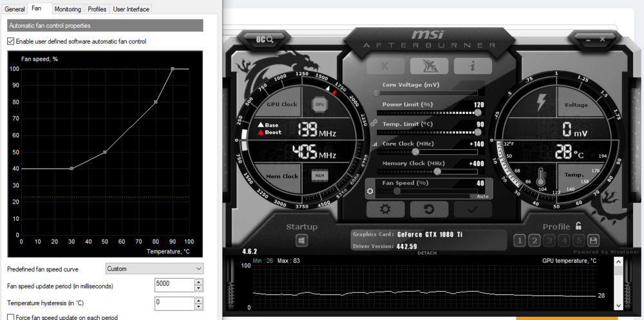Click the fan curve point at 90°C

(x=173, y=69)
